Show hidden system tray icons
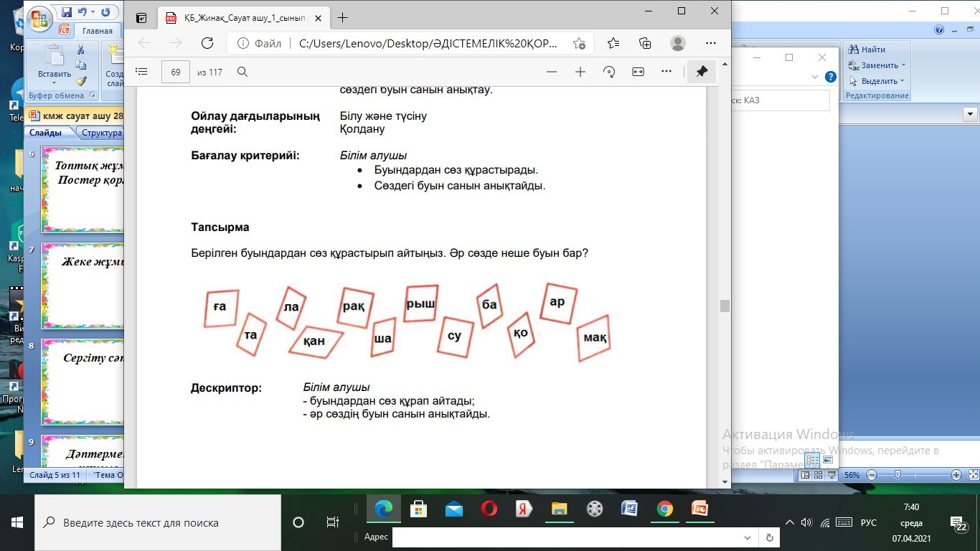The image size is (980, 551). [790, 522]
